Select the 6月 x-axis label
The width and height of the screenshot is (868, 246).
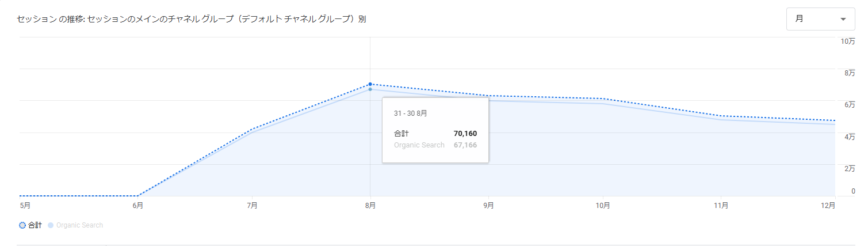[138, 205]
